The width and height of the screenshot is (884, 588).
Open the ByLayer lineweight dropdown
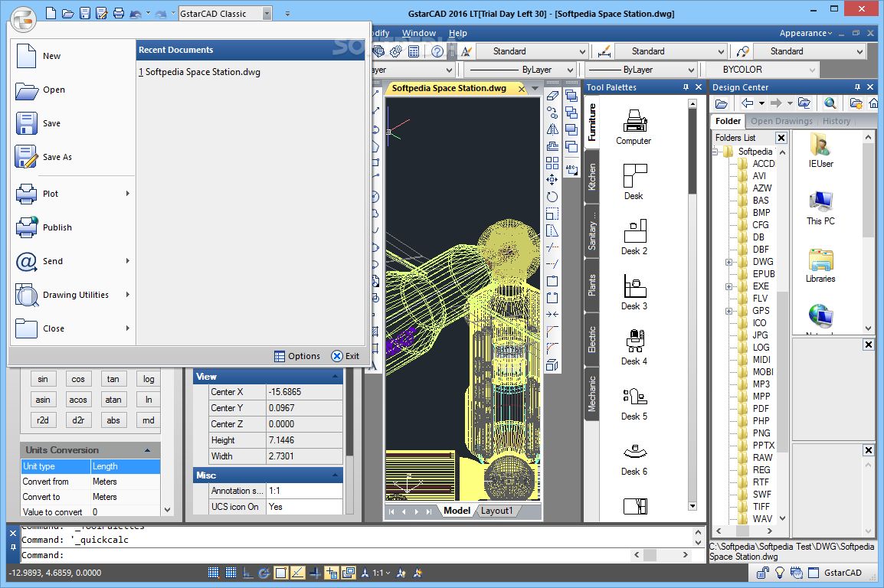point(691,70)
